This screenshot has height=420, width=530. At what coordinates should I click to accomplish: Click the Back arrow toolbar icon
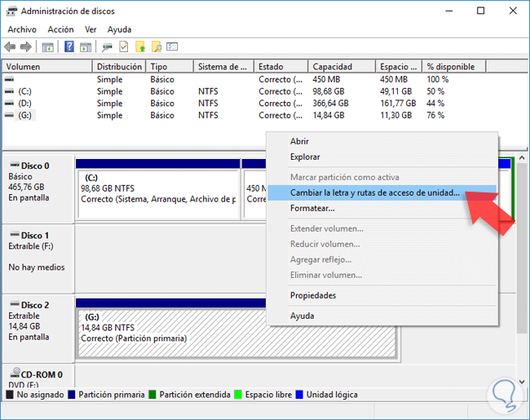click(10, 46)
